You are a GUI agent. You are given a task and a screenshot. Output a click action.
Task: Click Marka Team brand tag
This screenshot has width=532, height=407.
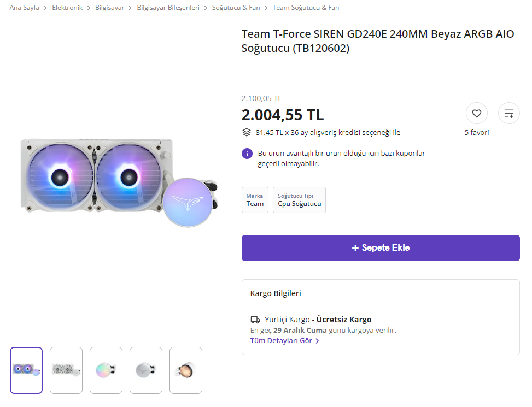tap(255, 200)
